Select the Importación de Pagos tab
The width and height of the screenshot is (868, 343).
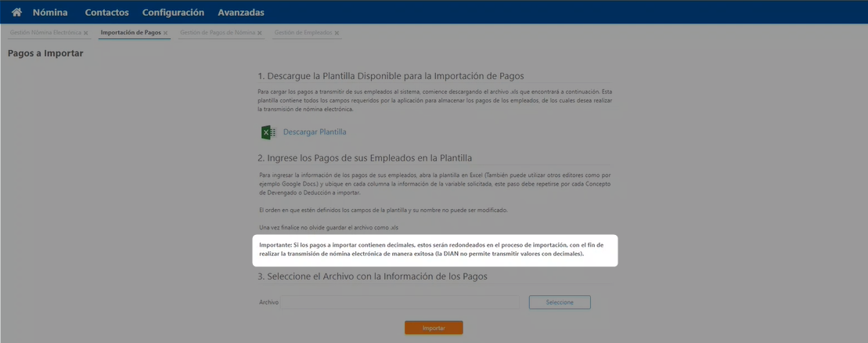[130, 33]
